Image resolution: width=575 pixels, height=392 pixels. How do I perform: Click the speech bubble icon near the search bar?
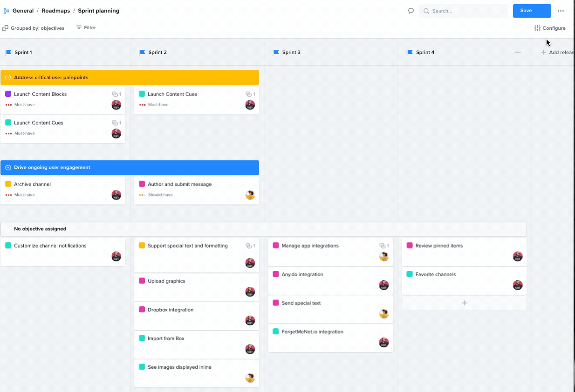411,10
